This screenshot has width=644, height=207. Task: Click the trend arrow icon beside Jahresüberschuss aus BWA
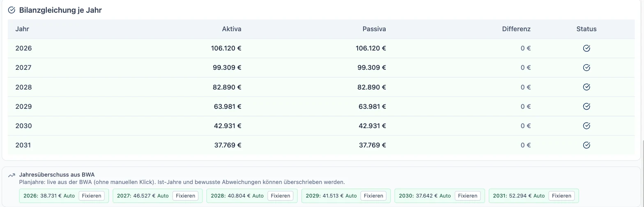[x=11, y=175]
